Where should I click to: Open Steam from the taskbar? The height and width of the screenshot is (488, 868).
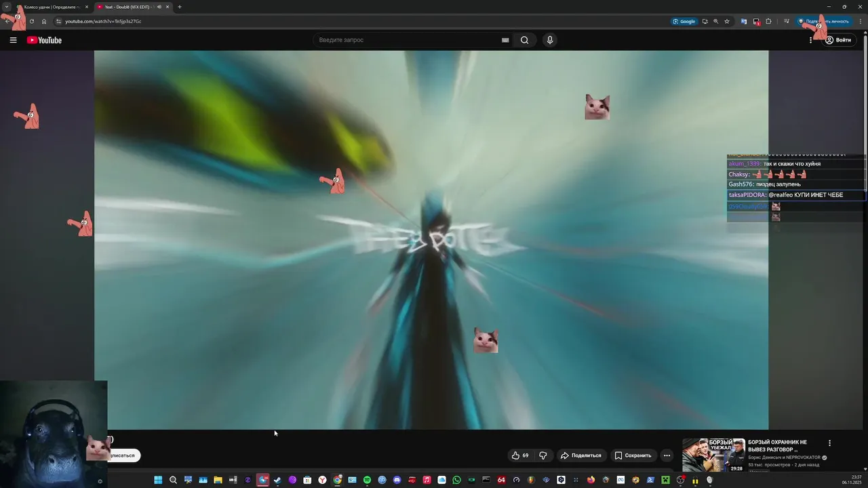click(x=277, y=480)
